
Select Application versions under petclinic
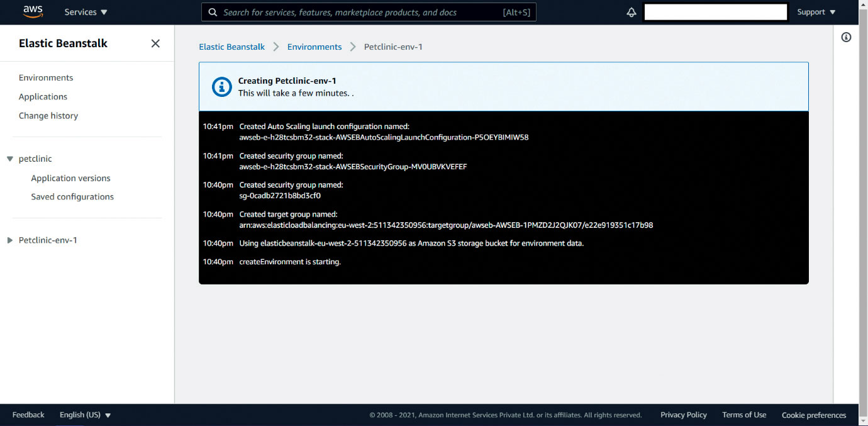(x=70, y=178)
